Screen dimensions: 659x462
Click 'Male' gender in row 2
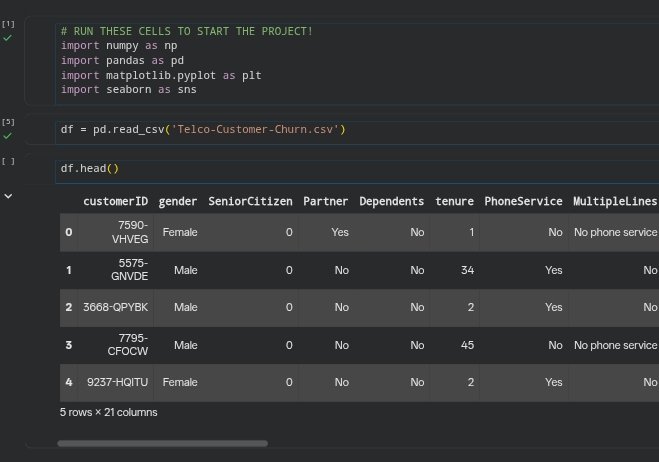point(185,307)
